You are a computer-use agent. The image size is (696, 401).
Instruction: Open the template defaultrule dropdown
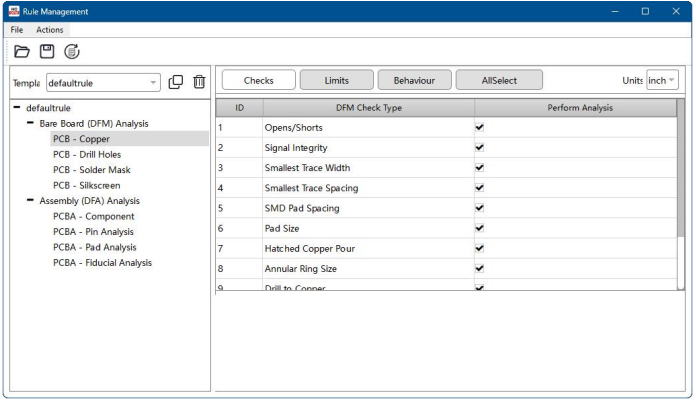(x=102, y=82)
